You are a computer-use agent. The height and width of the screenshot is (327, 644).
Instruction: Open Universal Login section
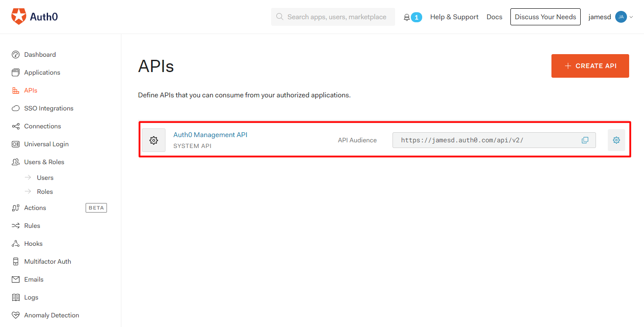tap(46, 144)
